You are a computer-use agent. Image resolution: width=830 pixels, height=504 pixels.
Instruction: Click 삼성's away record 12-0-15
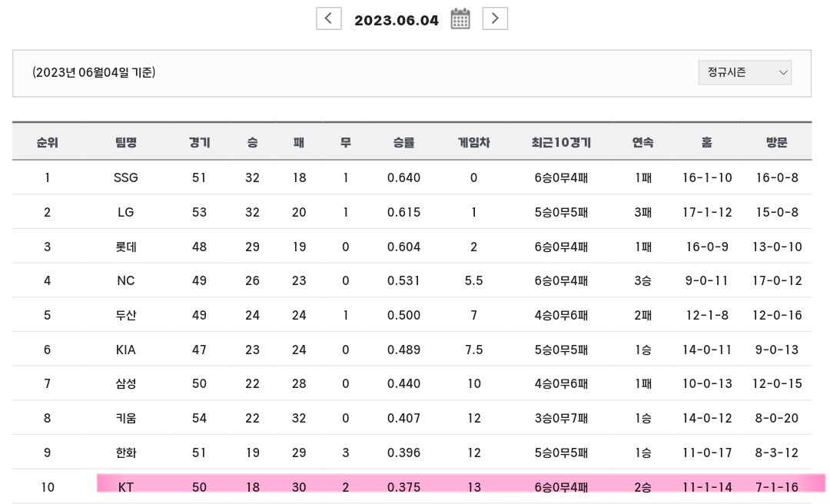(777, 383)
